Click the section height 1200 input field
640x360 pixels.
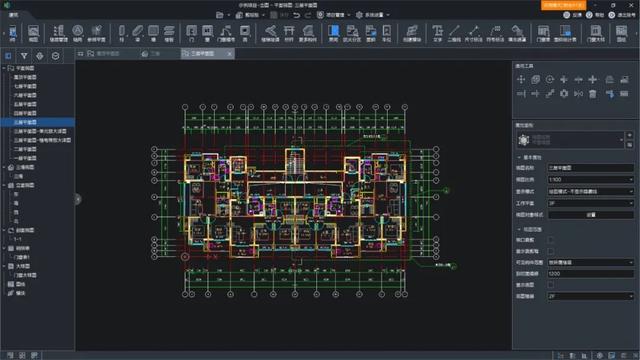tap(591, 273)
